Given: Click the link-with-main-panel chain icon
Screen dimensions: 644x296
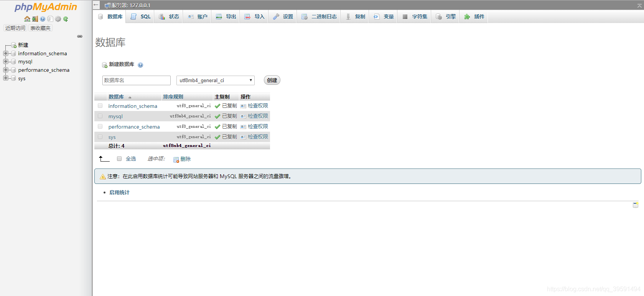Looking at the screenshot, I should tap(80, 36).
